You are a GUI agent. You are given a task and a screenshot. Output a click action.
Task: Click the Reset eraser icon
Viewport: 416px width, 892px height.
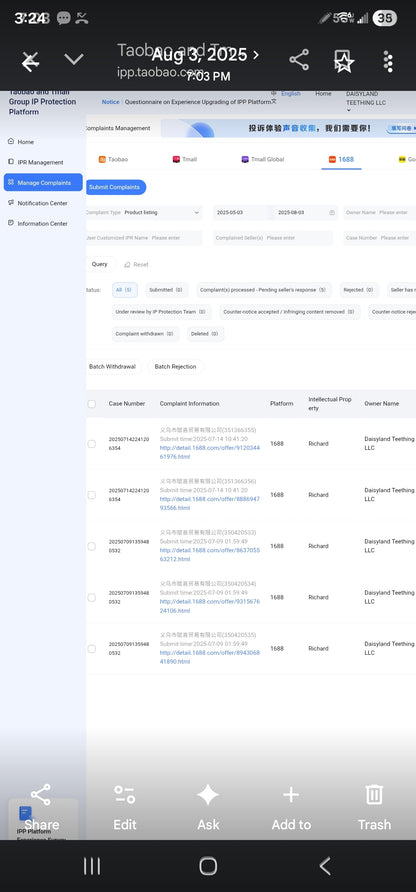127,265
